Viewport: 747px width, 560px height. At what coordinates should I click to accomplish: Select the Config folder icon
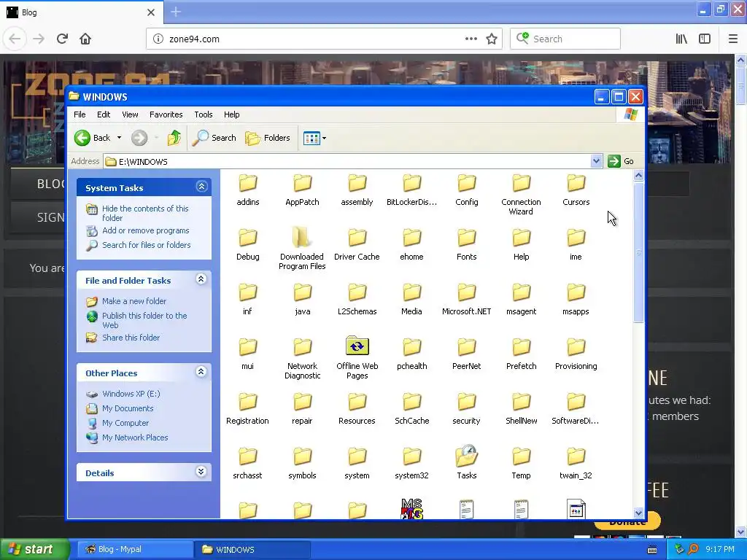point(467,183)
